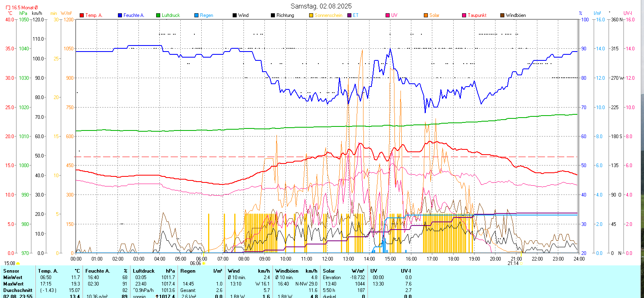Screen dimensions: 644x298
Task: Select the Sensor header in data table
Action: coord(11,271)
